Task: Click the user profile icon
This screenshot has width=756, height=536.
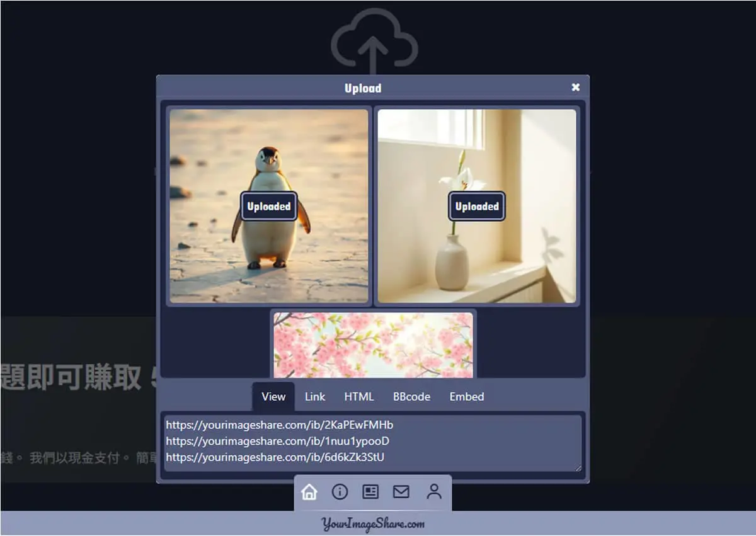Action: tap(433, 492)
